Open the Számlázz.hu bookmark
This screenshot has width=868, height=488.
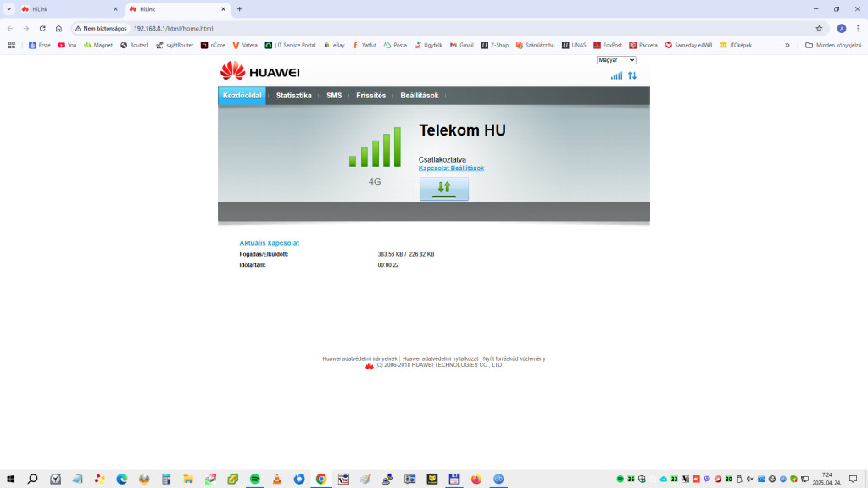tap(536, 46)
